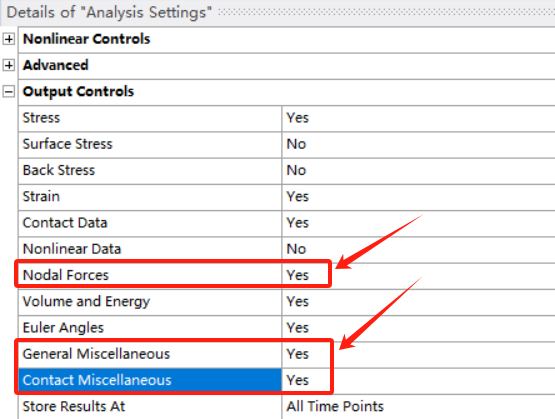Image resolution: width=555 pixels, height=419 pixels.
Task: Open Store Results At value field
Action: 418,407
